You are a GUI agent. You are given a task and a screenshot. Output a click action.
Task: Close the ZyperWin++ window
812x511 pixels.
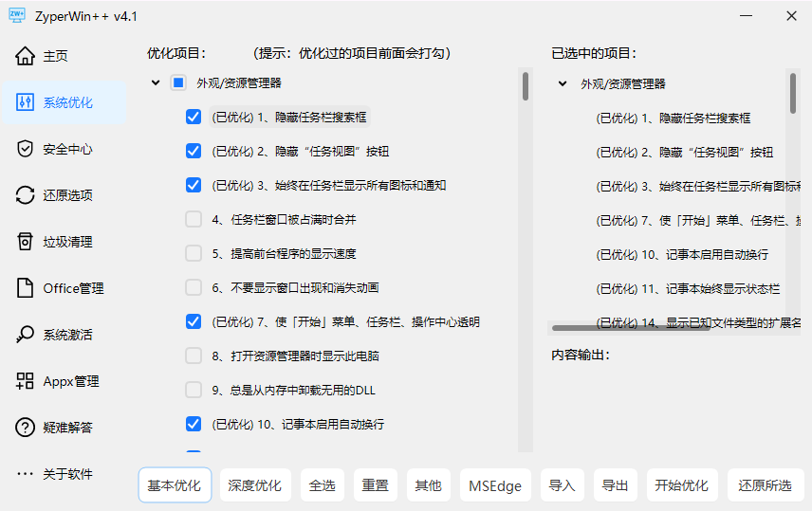[791, 16]
